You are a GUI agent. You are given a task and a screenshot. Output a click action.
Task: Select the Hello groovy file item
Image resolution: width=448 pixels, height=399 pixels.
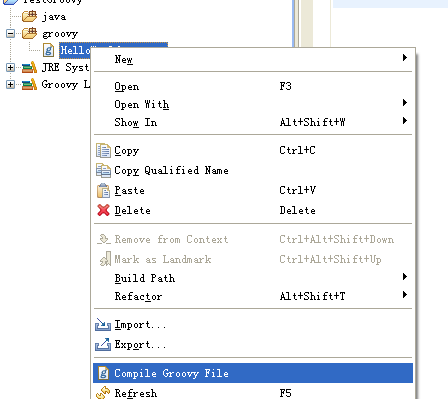[75, 50]
